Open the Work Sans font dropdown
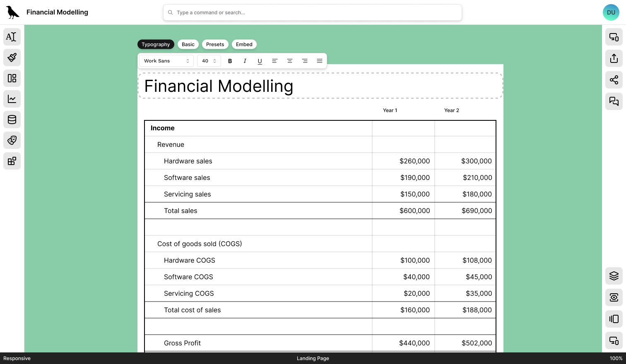This screenshot has height=364, width=626. pyautogui.click(x=166, y=61)
